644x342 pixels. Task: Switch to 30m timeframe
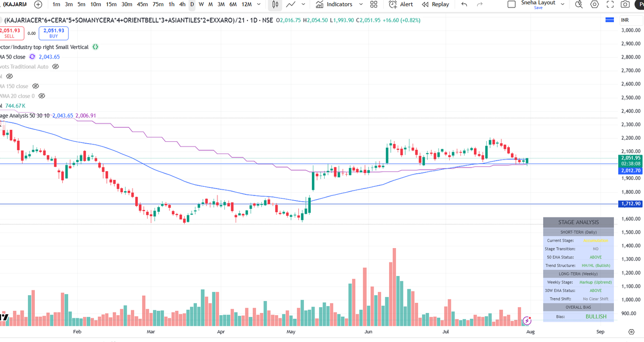(x=127, y=4)
